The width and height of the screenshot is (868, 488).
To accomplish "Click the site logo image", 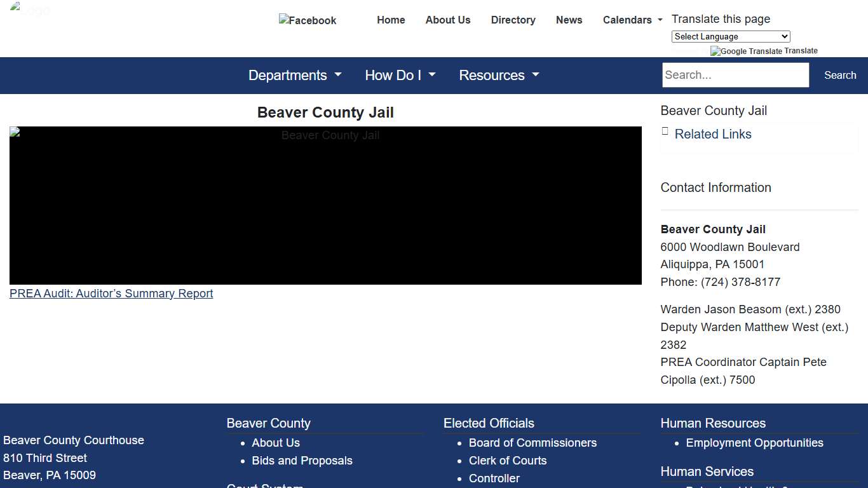I will point(30,10).
